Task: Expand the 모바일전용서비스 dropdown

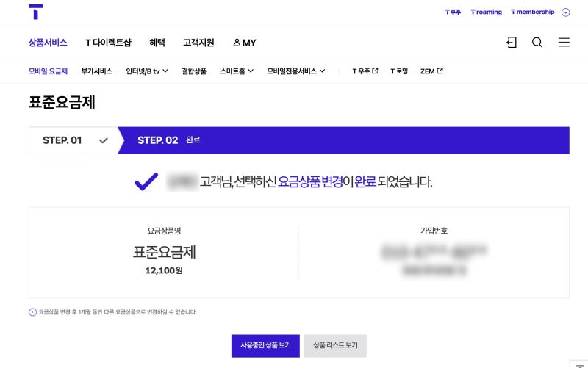Action: coord(296,71)
